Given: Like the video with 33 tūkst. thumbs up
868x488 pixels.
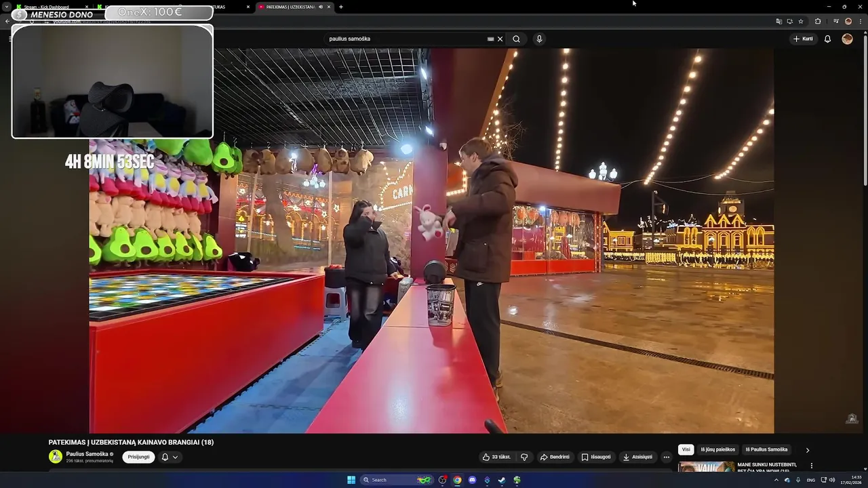Looking at the screenshot, I should click(x=496, y=457).
